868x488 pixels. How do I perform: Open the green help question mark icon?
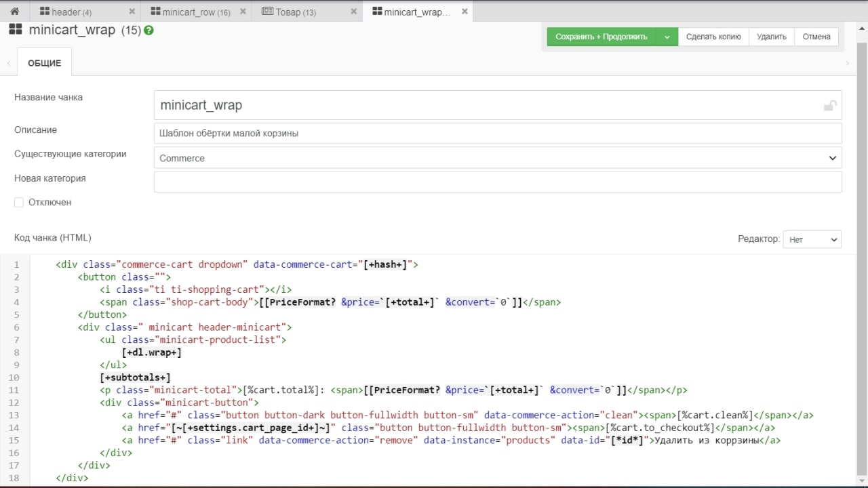(149, 30)
